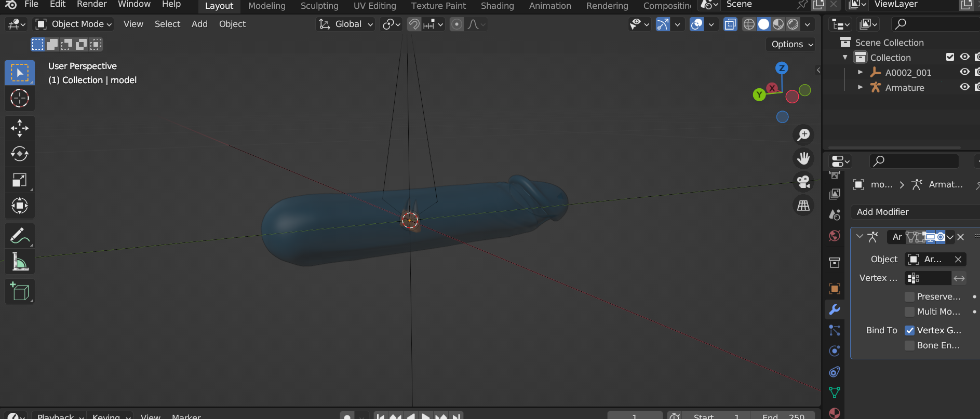Open the modifier extra options arrow
980x419 pixels.
[x=950, y=237]
